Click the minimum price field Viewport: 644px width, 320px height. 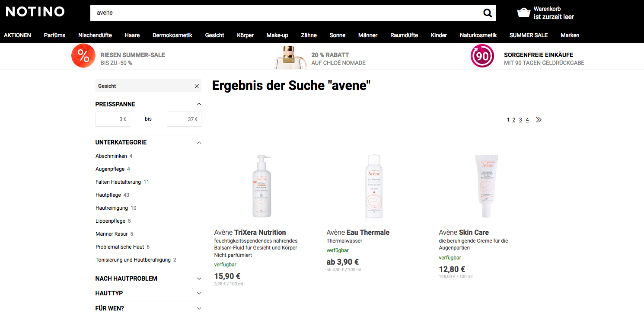click(x=112, y=119)
